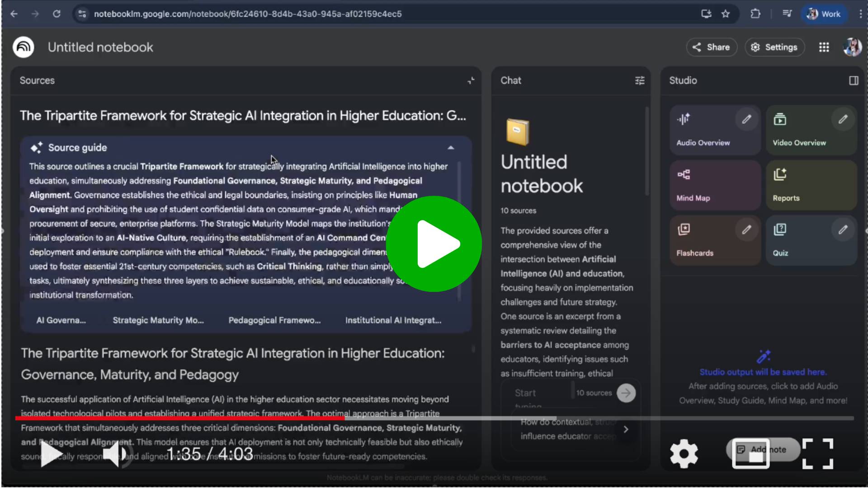Screen dimensions: 868x488
Task: Mute the video volume
Action: pyautogui.click(x=115, y=454)
